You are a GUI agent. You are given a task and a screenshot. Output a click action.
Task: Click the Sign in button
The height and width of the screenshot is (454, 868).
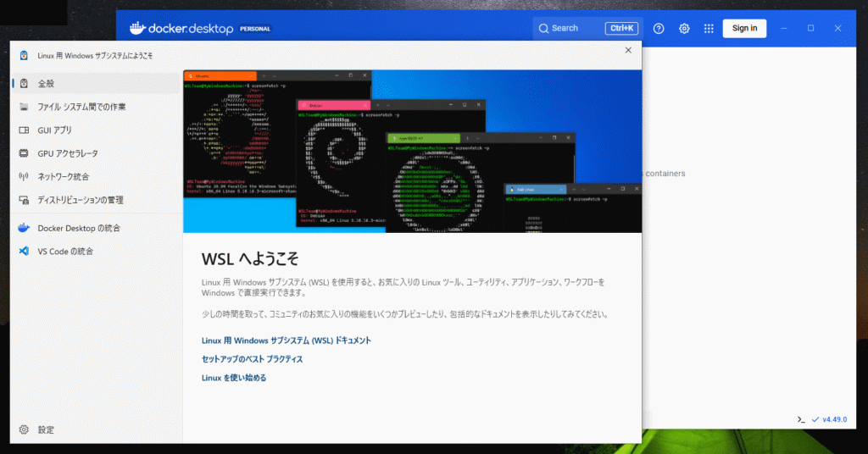pos(744,28)
